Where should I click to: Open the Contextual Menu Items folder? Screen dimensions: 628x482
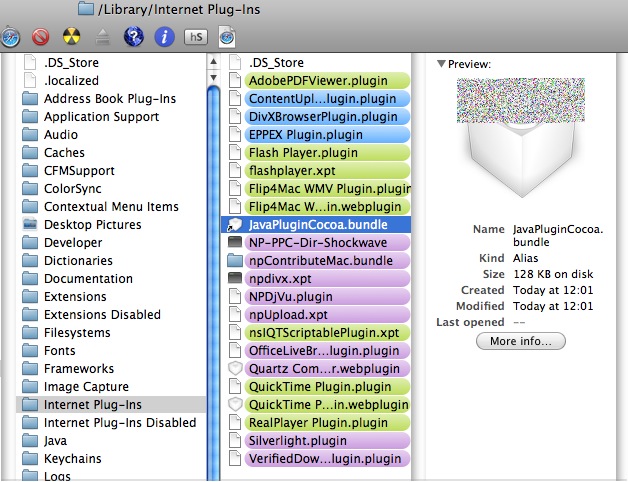coord(111,207)
